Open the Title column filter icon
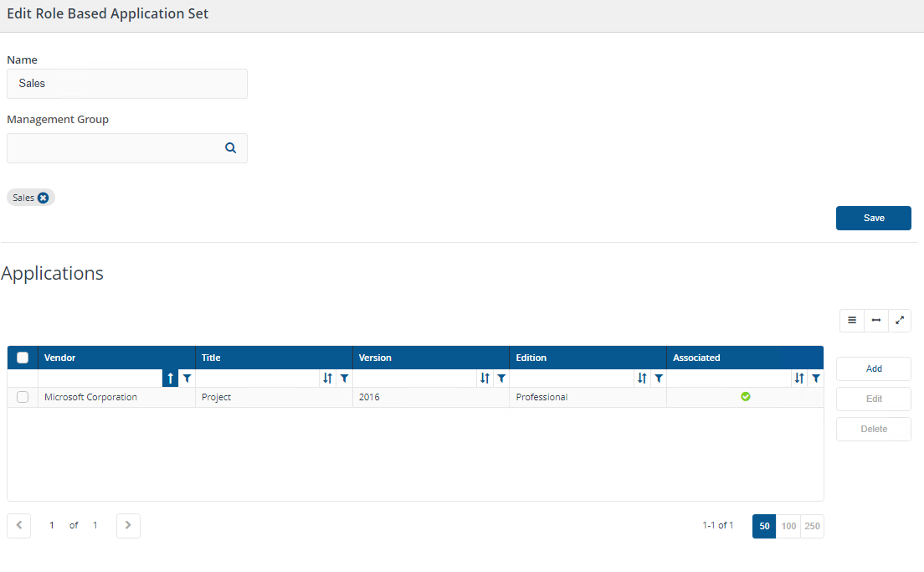Viewport: 924px width, 572px height. point(344,379)
